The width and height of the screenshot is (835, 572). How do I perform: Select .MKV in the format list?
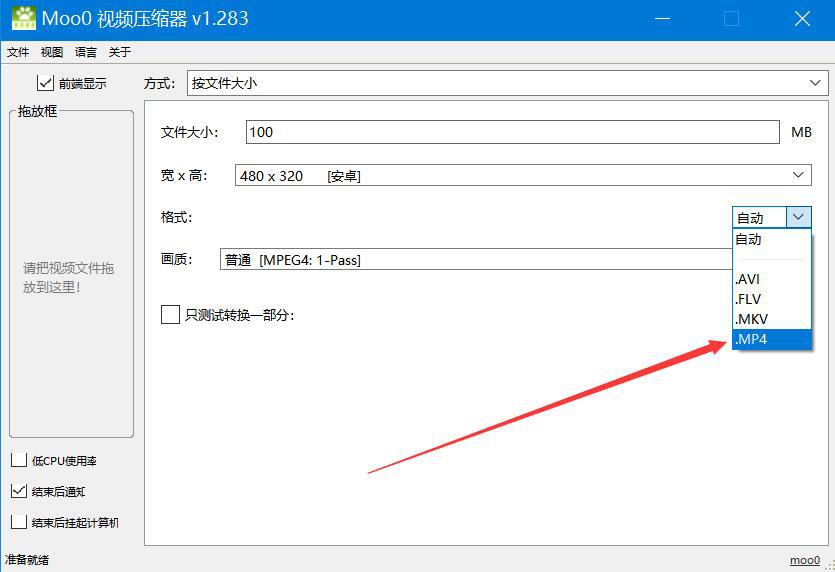[772, 320]
